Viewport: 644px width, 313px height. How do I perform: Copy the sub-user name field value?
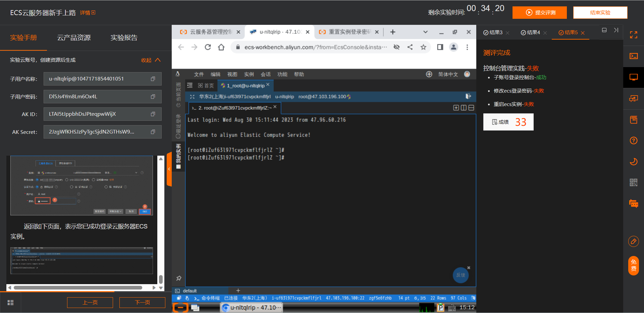pos(153,79)
